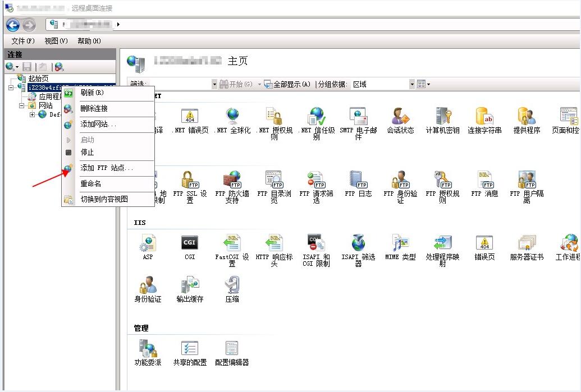
Task: Open the 文件(F) menu
Action: (x=22, y=41)
